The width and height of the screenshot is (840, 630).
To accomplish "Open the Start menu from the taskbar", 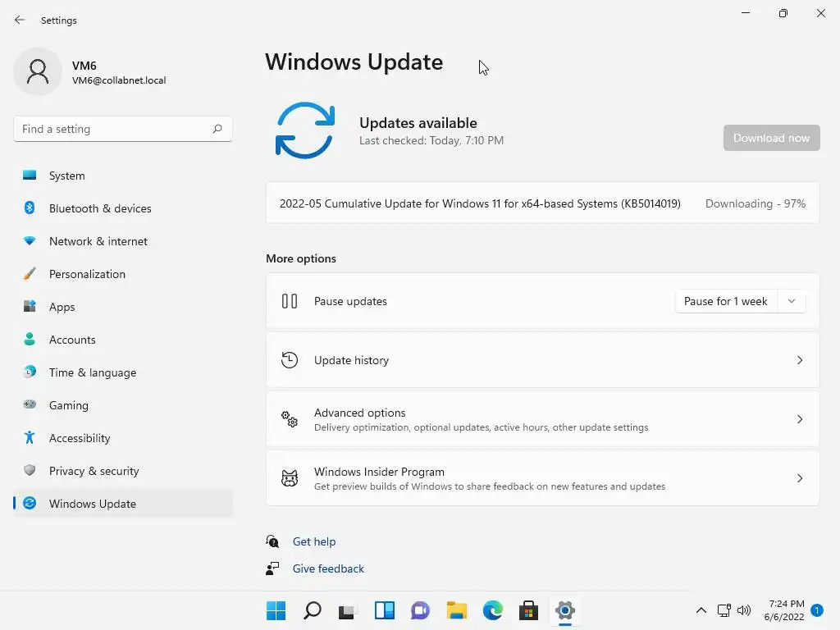I will (x=276, y=610).
